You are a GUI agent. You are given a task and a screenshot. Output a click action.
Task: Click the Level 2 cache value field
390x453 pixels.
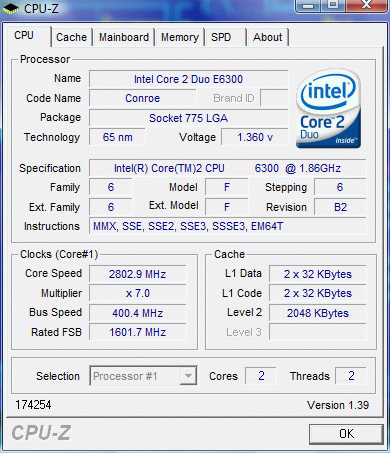[318, 313]
